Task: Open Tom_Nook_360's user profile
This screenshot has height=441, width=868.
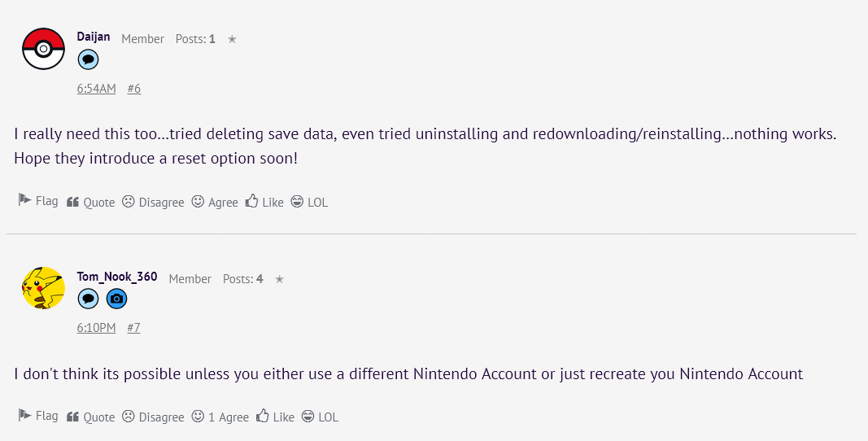Action: 117,277
